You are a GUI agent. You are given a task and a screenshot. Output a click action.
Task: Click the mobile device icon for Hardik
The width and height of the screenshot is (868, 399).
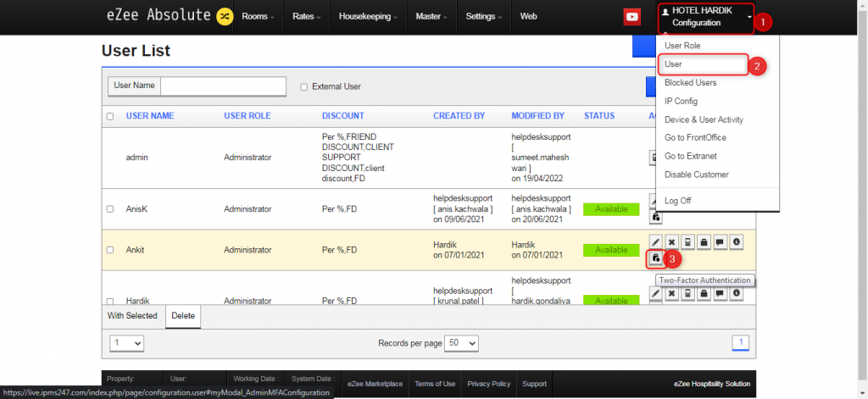coord(687,293)
